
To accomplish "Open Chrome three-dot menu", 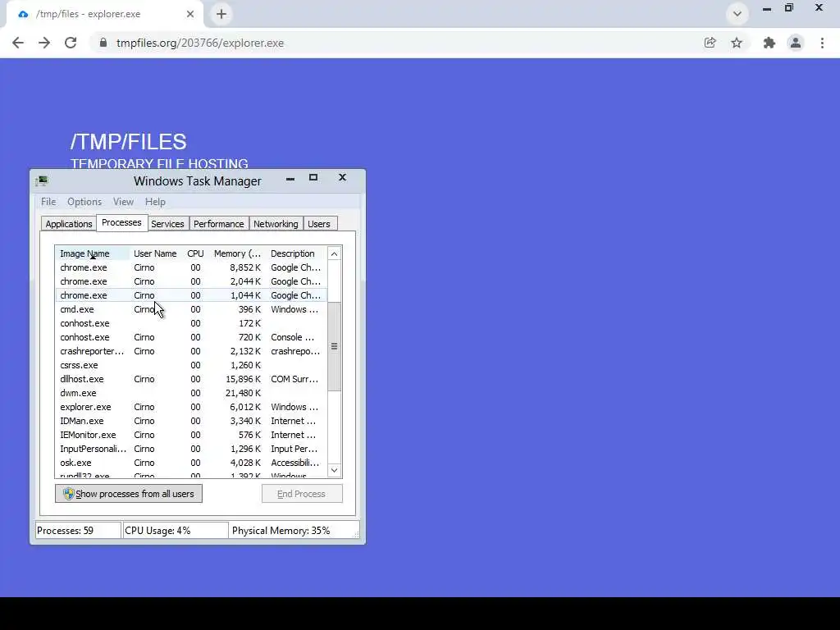I will pos(822,43).
